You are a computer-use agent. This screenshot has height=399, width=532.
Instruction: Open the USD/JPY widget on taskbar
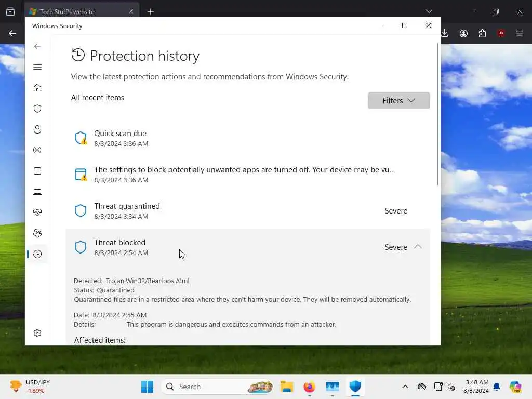30,387
